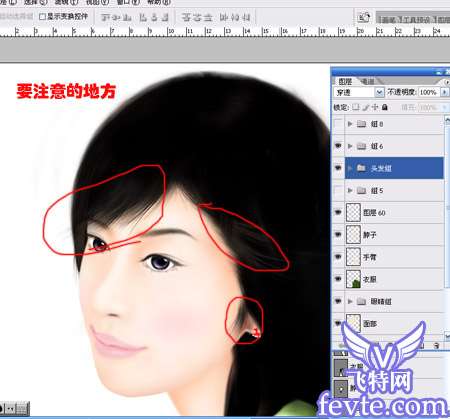Open the file browser icon in options bar
The width and height of the screenshot is (450, 419).
[x=363, y=17]
